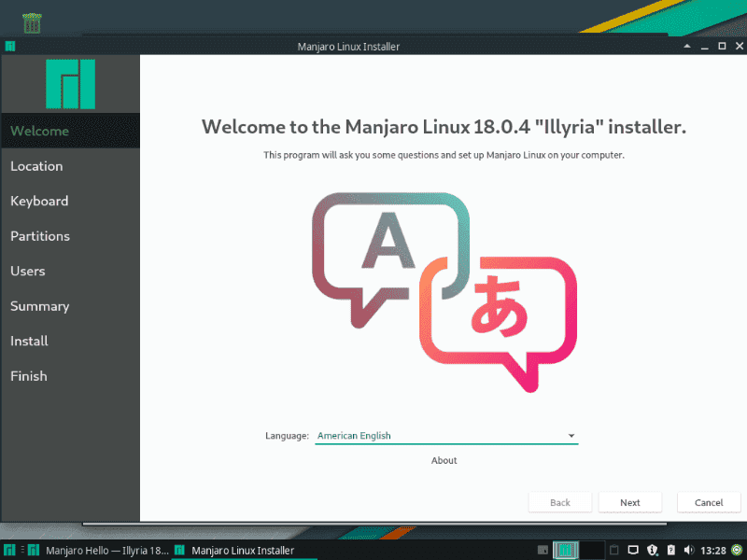This screenshot has width=747, height=560.
Task: Open the Manjaro application menu in the taskbar
Action: 9,550
